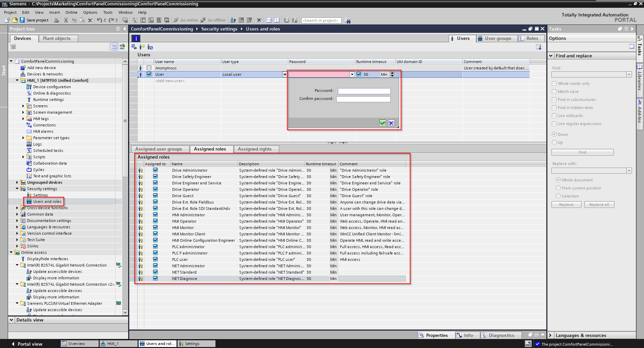The height and width of the screenshot is (348, 644).
Task: Click the blue info icon
Action: coord(136,38)
